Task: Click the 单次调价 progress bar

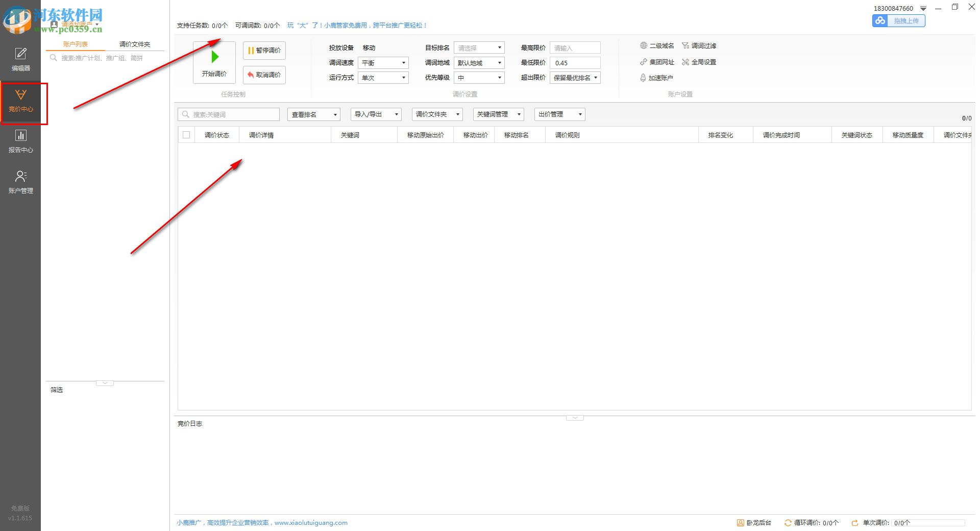Action: (x=928, y=523)
